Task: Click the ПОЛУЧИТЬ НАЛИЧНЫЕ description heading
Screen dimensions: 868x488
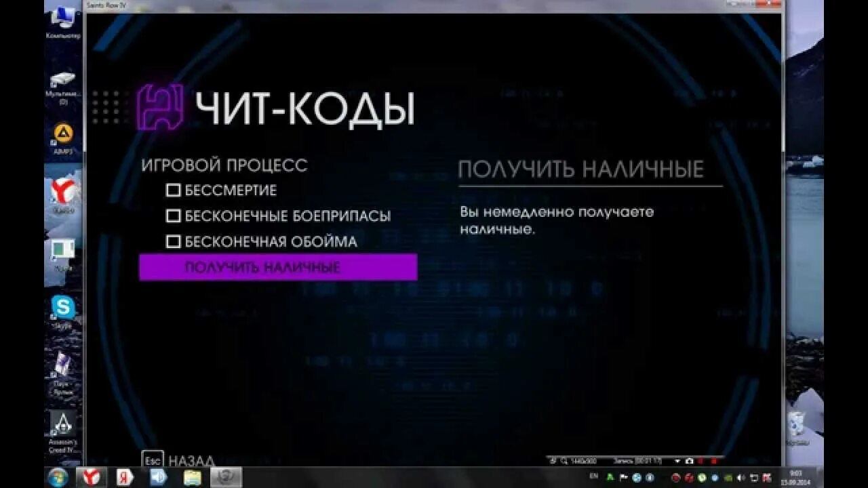Action: coord(581,169)
